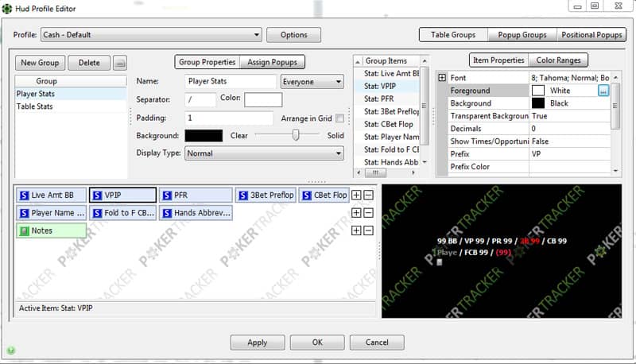Image resolution: width=636 pixels, height=364 pixels.
Task: Click the OK button
Action: (x=317, y=343)
